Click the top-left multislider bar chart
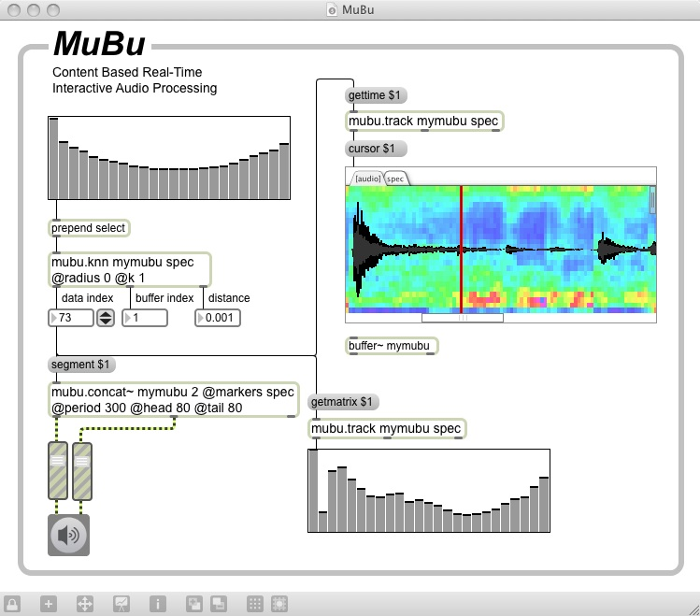Viewport: 700px width, 616px height. coord(169,158)
